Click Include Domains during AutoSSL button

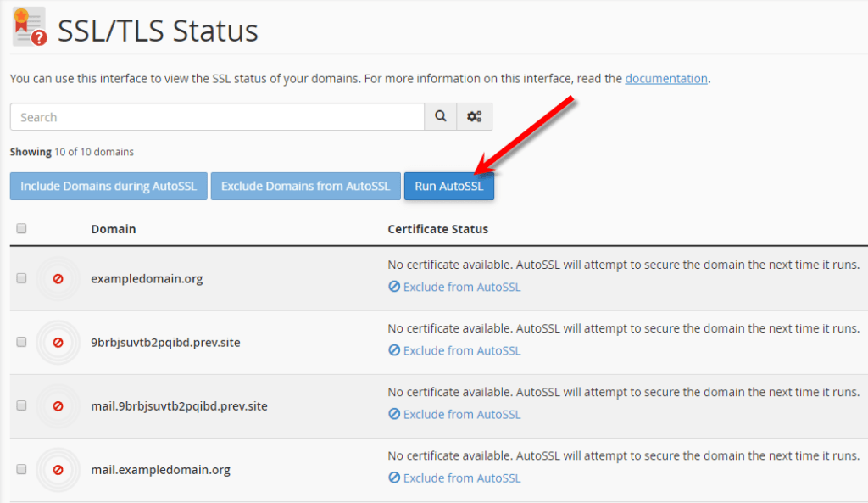pos(108,187)
